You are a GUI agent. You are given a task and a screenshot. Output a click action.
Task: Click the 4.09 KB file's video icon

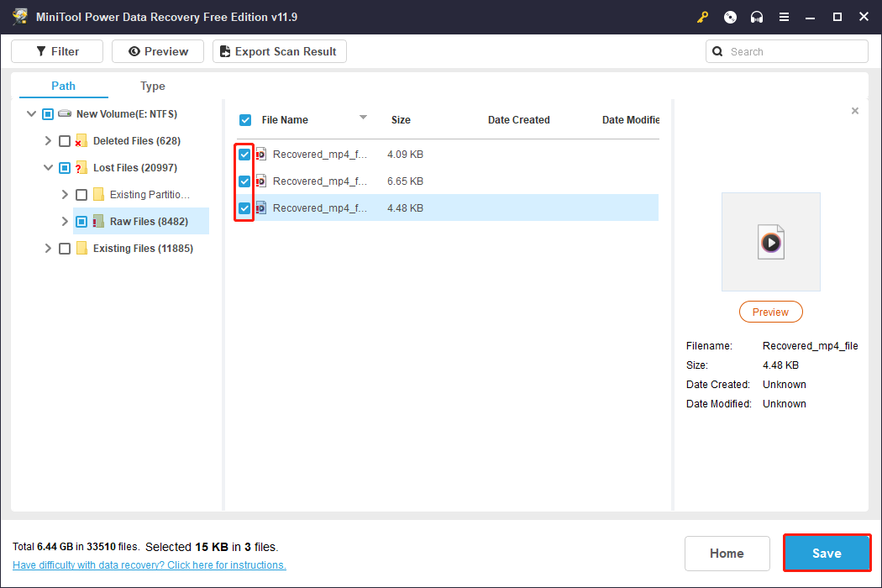coord(261,155)
